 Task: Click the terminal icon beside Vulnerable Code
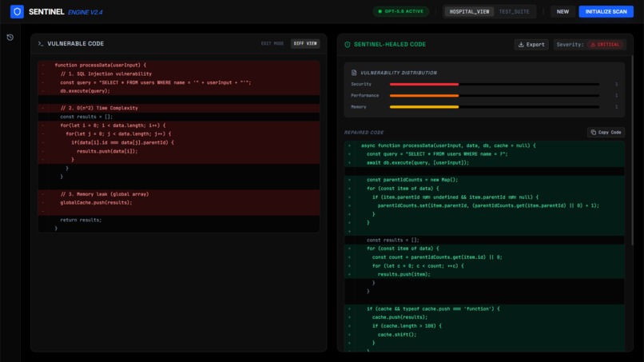coord(41,44)
